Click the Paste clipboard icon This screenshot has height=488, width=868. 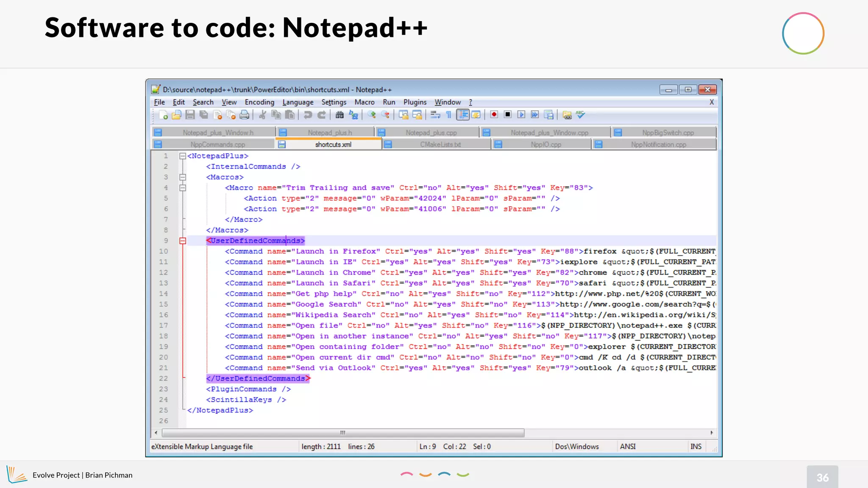(290, 115)
